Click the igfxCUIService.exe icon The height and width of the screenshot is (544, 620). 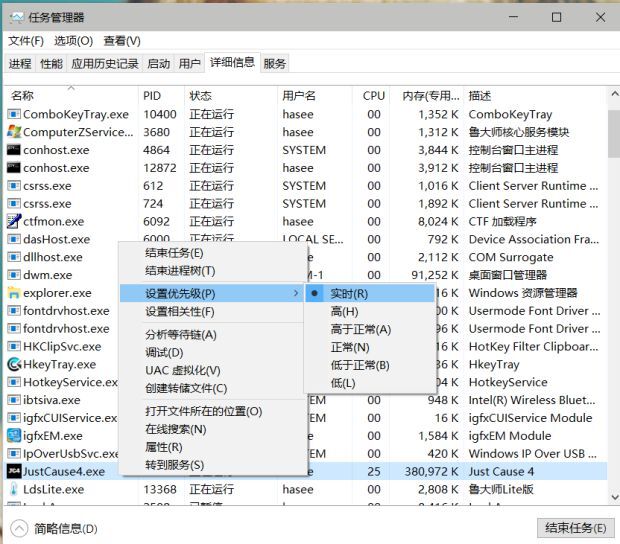(14, 417)
